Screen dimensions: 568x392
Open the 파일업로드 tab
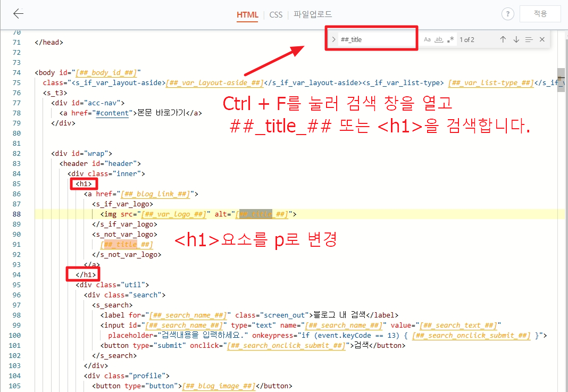(312, 15)
